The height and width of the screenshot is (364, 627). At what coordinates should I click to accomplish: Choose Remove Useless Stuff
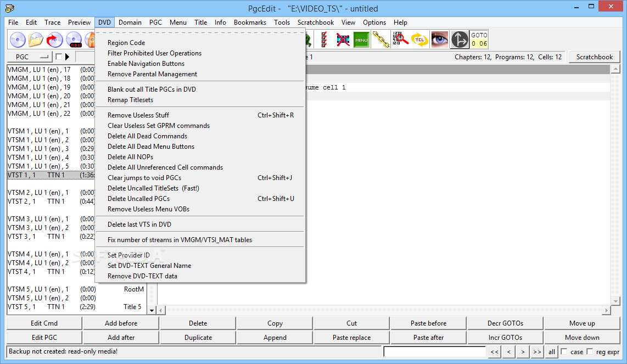(200, 115)
